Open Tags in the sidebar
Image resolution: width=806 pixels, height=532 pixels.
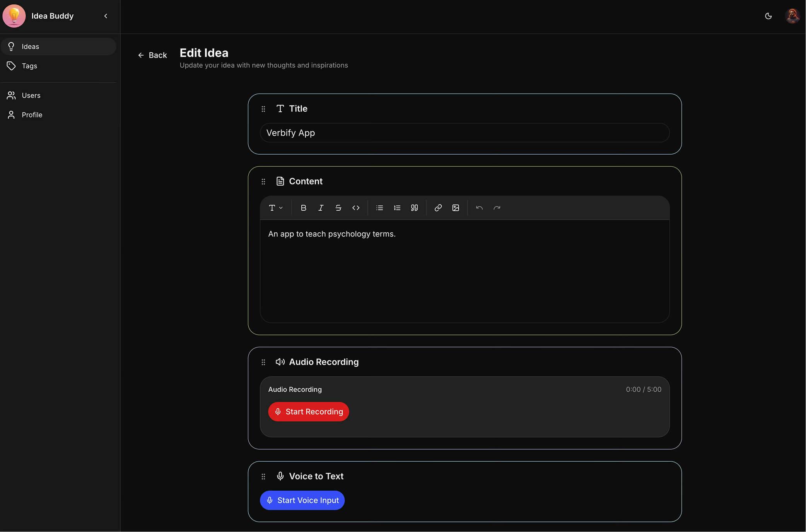click(29, 66)
